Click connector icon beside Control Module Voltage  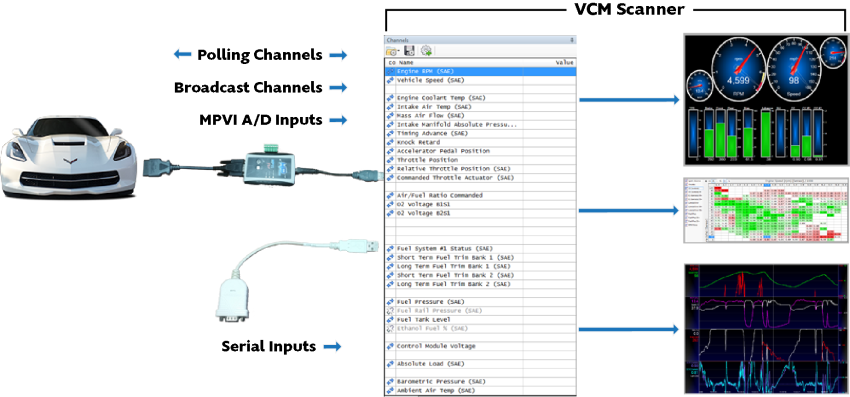(390, 346)
